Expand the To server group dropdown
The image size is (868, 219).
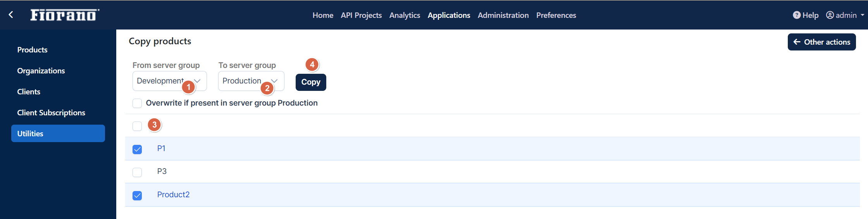tap(251, 81)
